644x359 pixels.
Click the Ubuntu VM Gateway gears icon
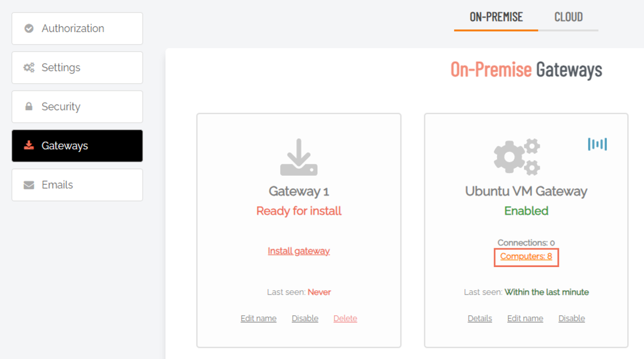517,157
